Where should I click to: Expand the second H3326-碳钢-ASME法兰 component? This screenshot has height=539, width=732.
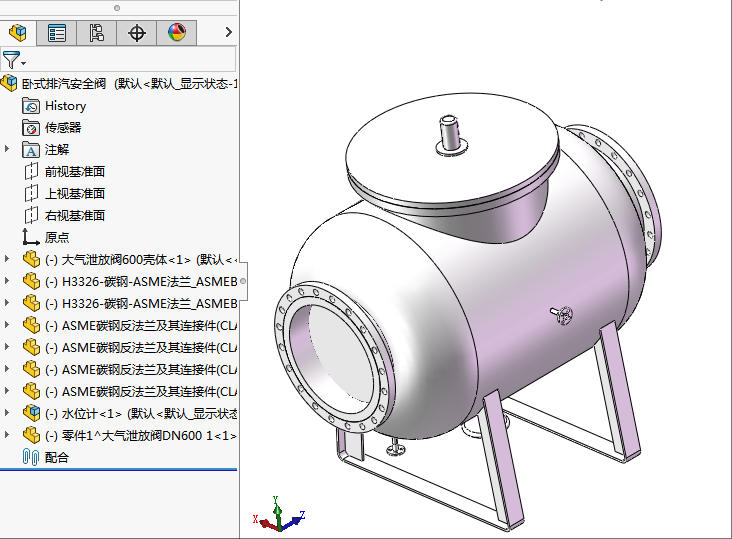point(7,302)
